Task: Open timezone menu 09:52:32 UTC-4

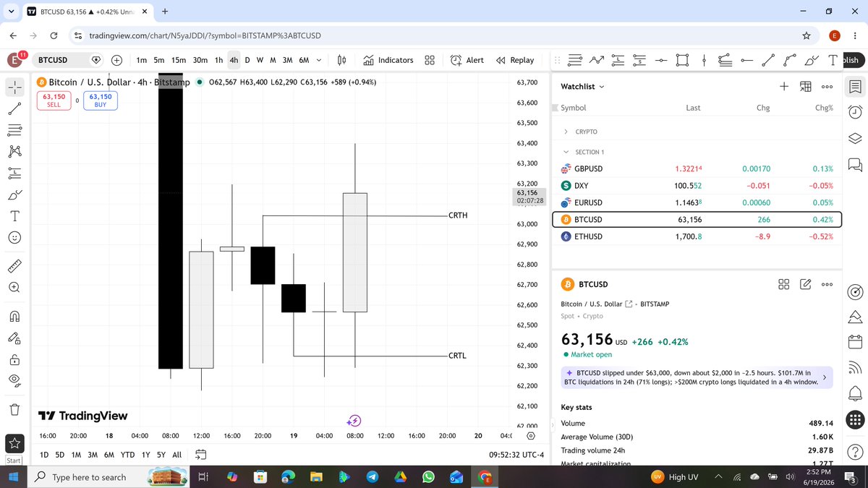Action: [x=516, y=455]
